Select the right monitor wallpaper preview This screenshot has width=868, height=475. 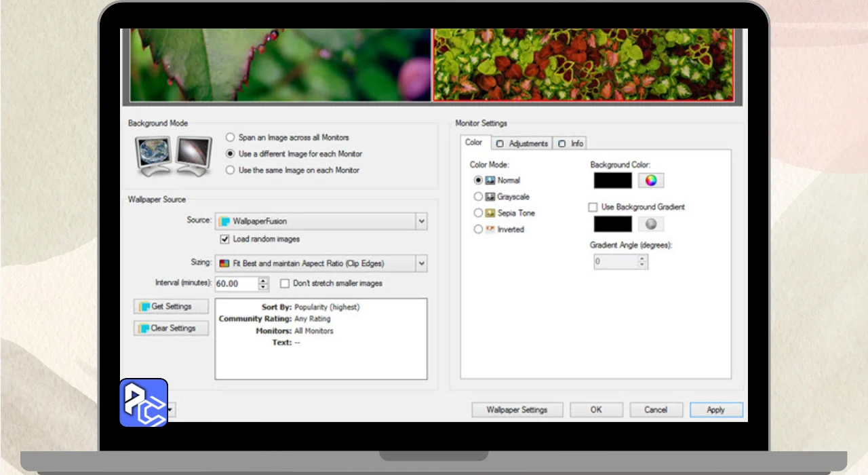tap(583, 65)
